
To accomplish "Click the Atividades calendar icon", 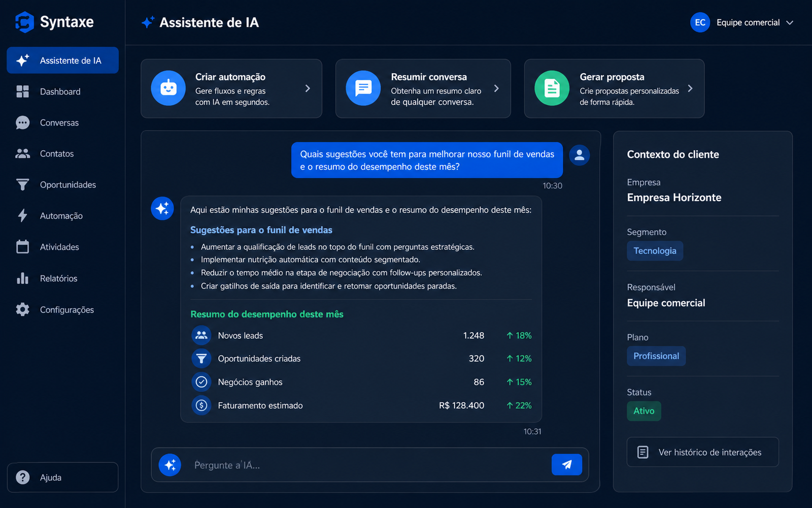I will (x=22, y=247).
